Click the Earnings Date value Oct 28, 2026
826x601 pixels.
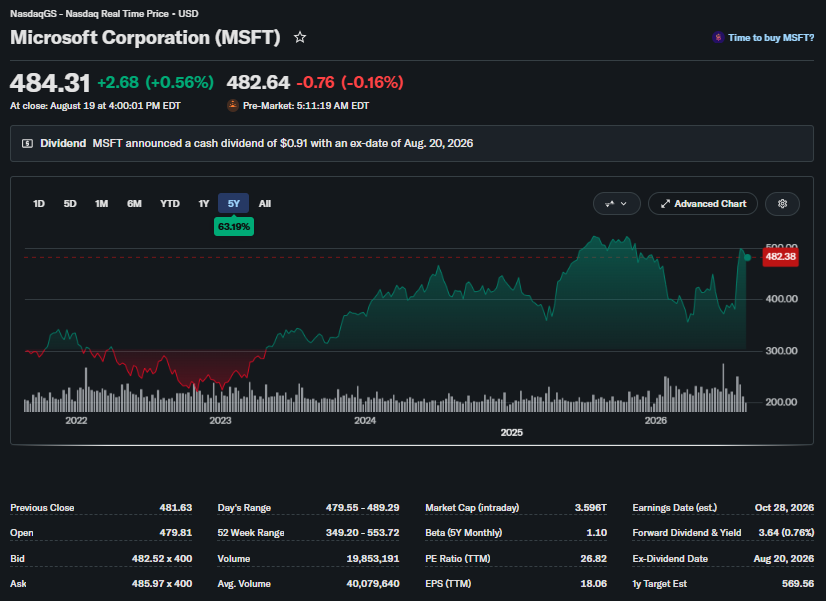click(784, 508)
